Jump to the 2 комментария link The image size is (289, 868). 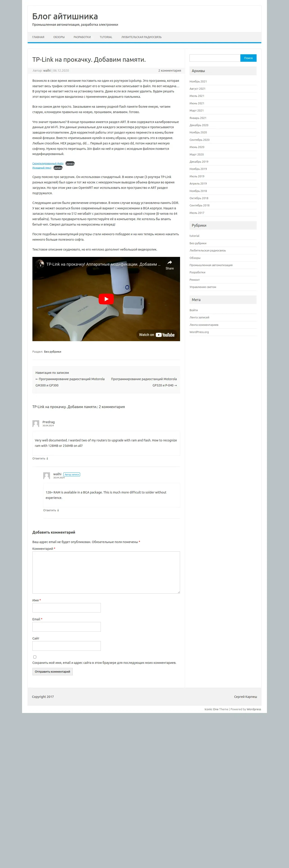click(169, 71)
